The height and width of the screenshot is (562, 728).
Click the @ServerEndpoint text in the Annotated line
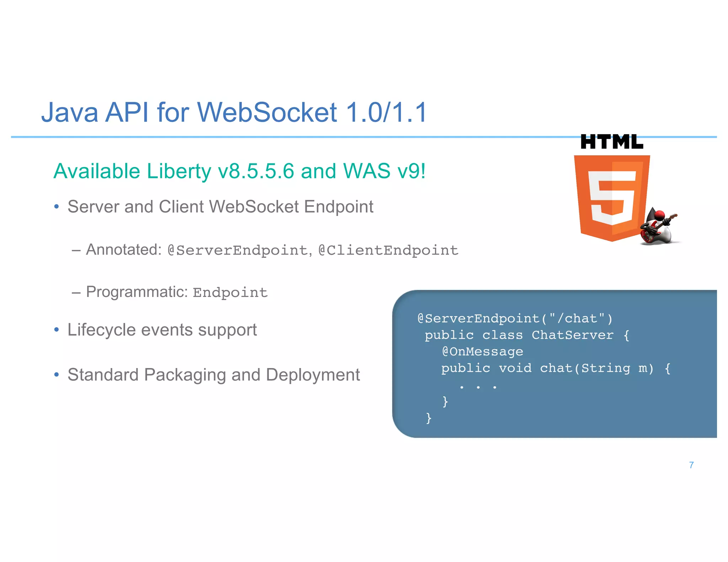click(x=237, y=250)
